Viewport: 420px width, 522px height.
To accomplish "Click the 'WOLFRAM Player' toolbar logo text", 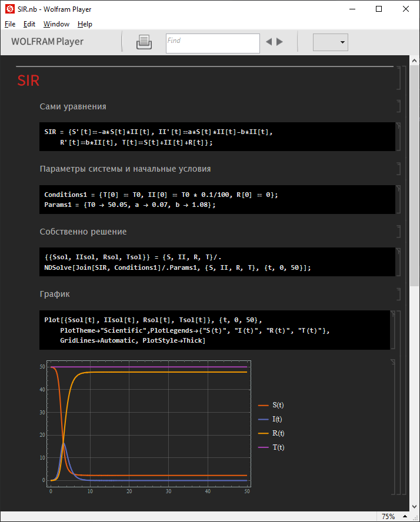I will (x=47, y=42).
